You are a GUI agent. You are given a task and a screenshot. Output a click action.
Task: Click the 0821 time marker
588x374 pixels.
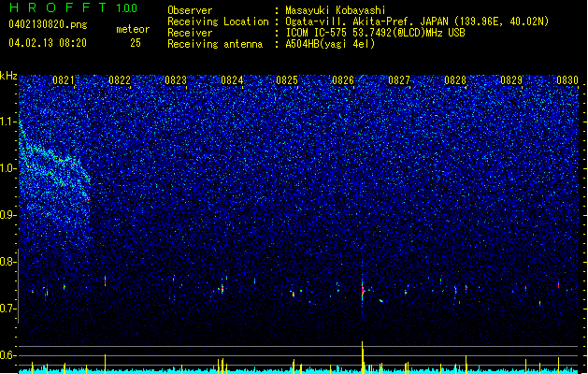pos(64,80)
